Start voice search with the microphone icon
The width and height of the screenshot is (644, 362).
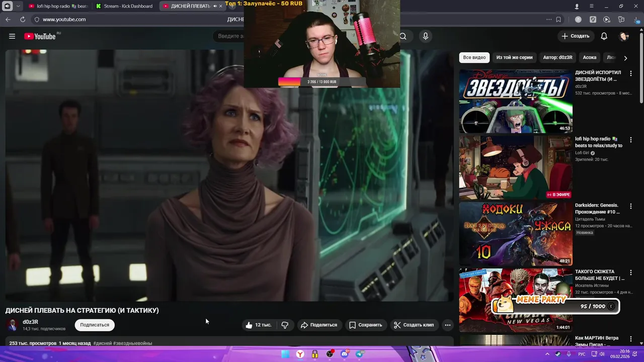426,36
